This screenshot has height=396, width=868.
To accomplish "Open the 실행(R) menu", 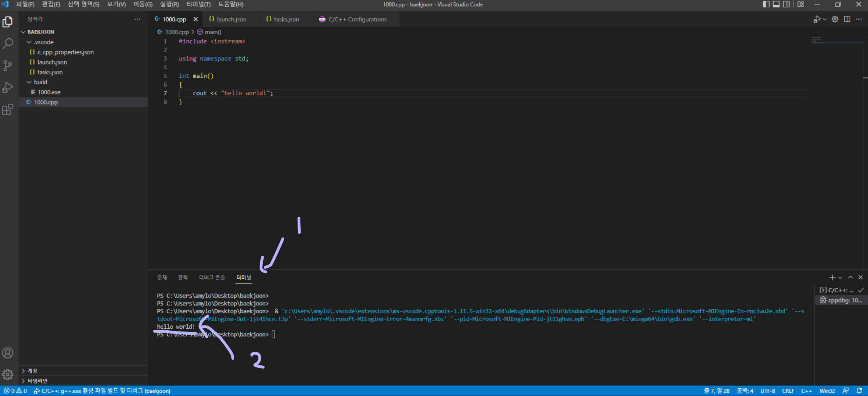I will 169,4.
